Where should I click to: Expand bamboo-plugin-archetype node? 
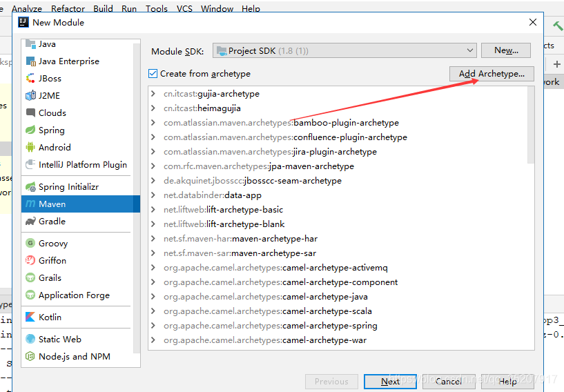pos(153,123)
